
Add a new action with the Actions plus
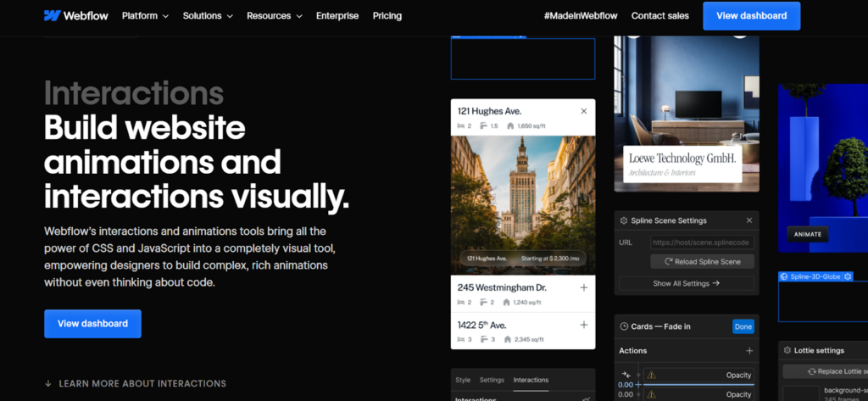point(749,351)
